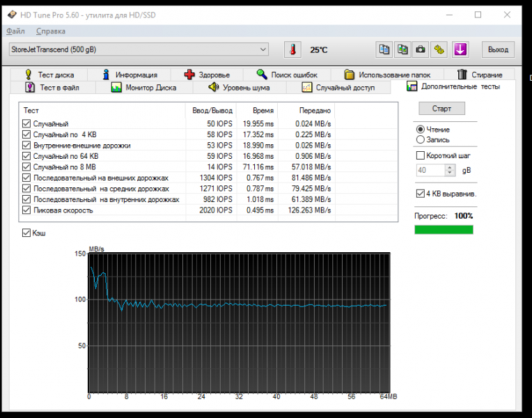The image size is (532, 418).
Task: Open the options wrench icon
Action: click(x=439, y=49)
